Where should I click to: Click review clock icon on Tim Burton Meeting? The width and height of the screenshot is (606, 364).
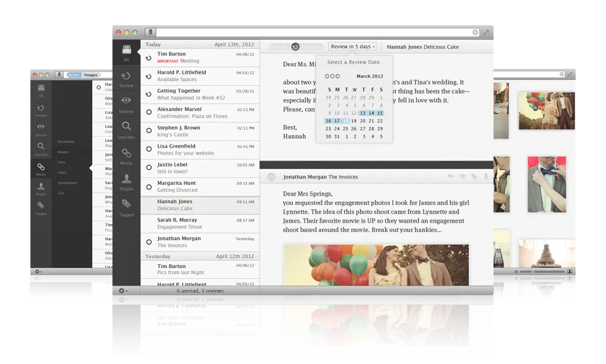148,58
